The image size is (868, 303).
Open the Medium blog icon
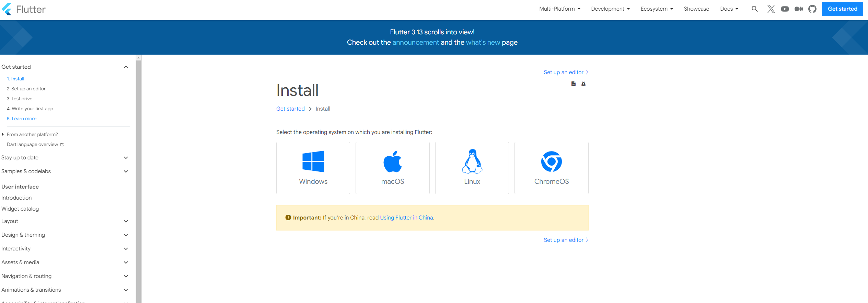pyautogui.click(x=799, y=9)
